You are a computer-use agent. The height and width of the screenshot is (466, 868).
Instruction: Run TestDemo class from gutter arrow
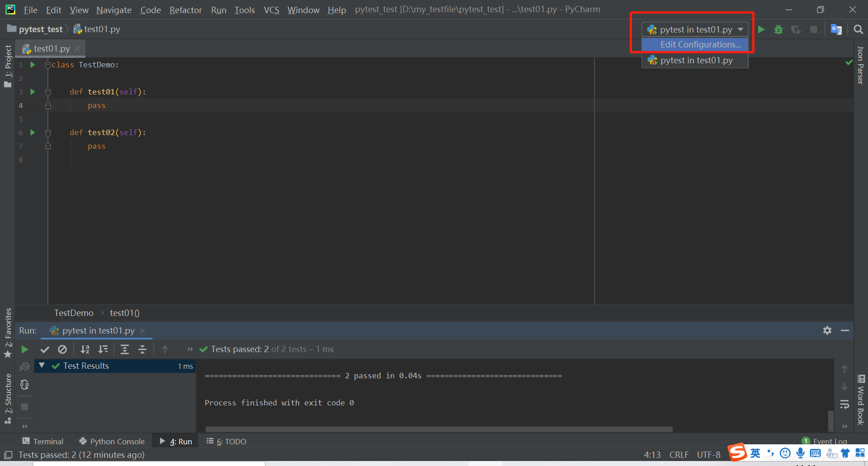click(33, 65)
